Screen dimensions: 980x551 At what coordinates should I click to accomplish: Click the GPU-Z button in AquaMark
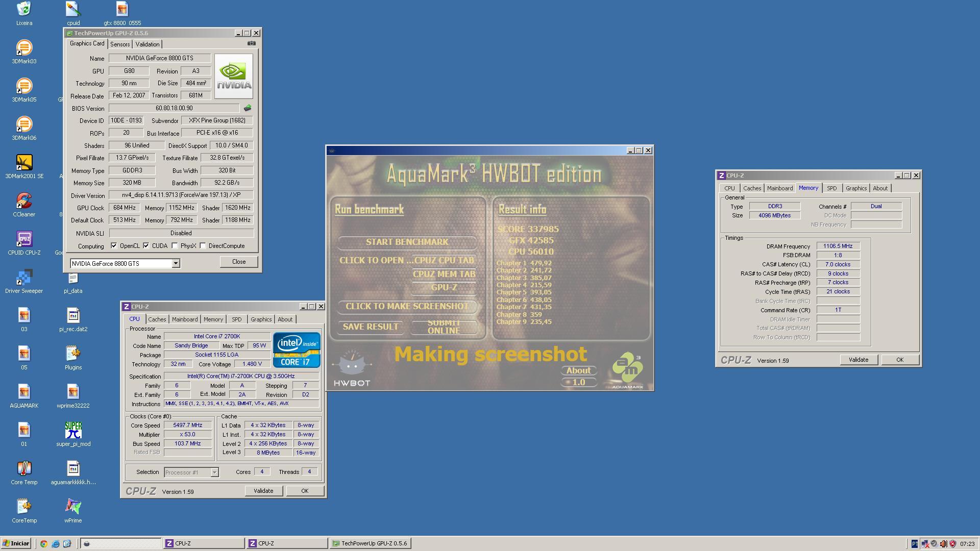pos(444,287)
